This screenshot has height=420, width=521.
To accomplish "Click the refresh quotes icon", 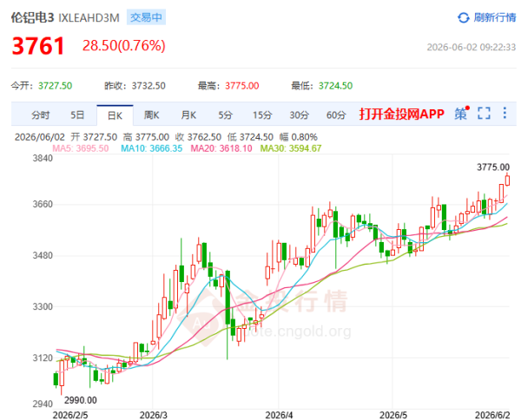I will pos(463,17).
